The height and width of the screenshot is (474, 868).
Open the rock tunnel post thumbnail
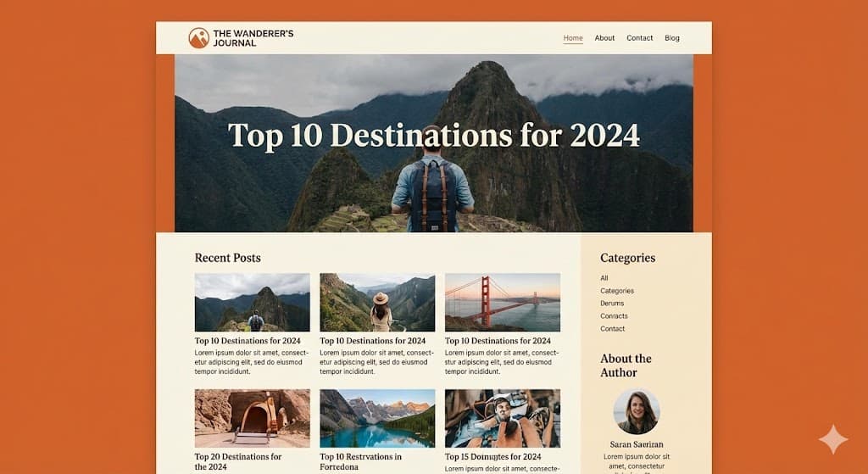pyautogui.click(x=252, y=418)
